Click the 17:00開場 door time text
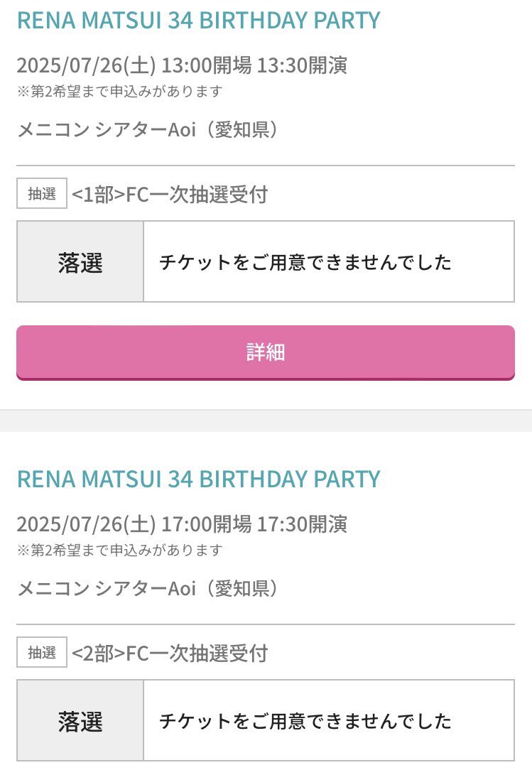Viewport: 532px width, 770px height. pos(206,524)
